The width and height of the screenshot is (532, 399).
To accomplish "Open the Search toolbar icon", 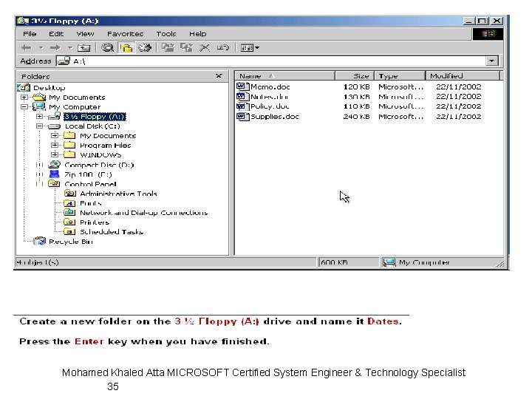I will coord(108,48).
